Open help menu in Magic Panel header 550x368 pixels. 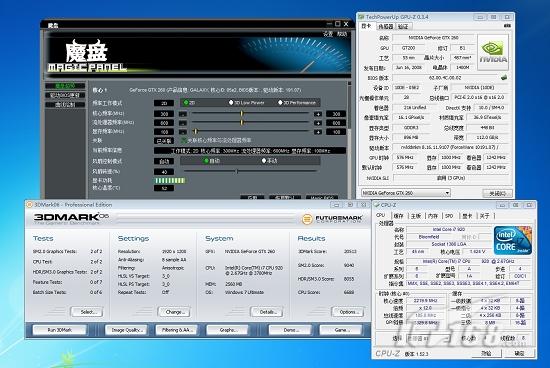click(342, 34)
